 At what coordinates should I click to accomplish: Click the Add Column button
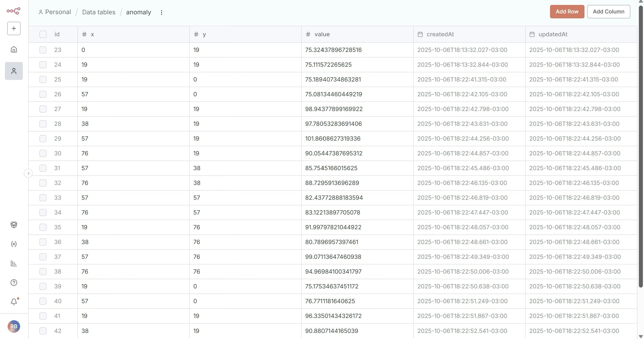[x=608, y=11]
